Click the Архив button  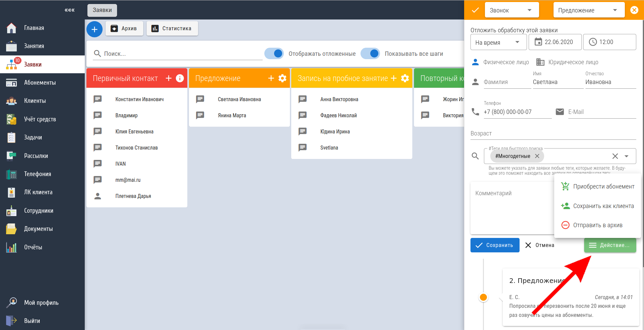(x=124, y=29)
